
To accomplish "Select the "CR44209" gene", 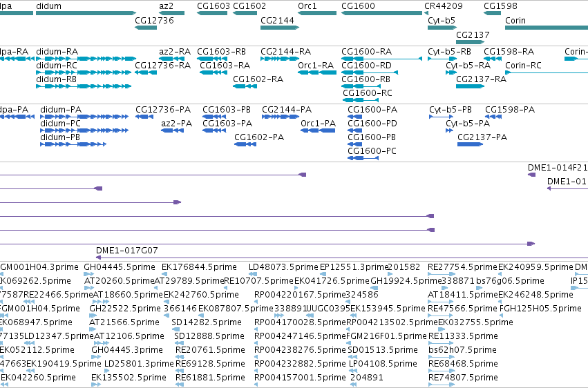I will click(x=426, y=14).
